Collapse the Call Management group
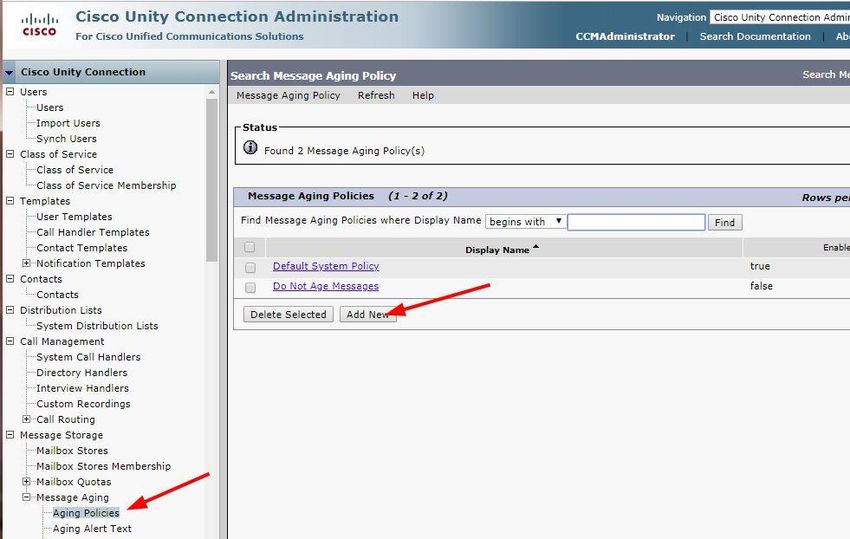 [x=10, y=341]
